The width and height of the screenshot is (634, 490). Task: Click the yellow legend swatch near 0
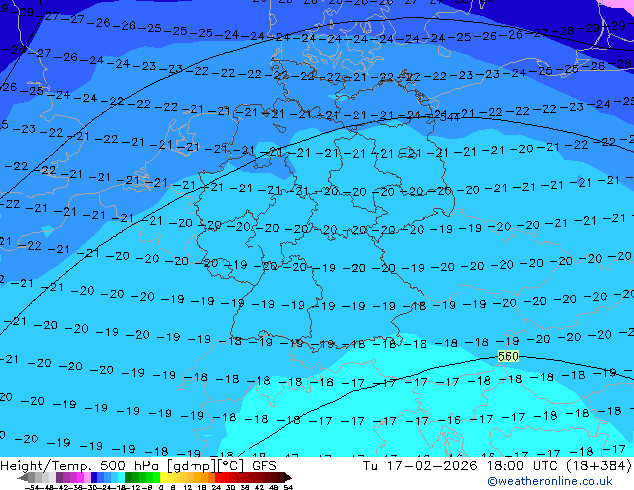(163, 477)
